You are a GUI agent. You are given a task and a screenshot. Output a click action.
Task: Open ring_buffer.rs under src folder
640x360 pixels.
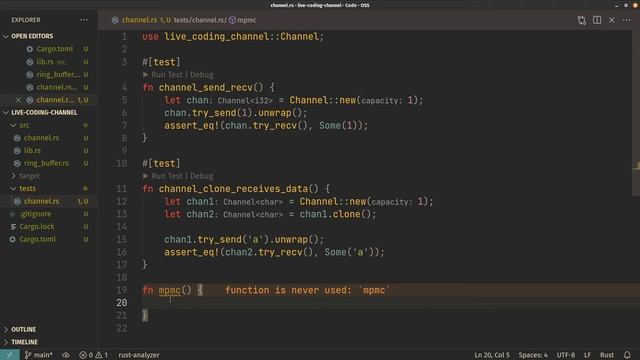pos(46,163)
